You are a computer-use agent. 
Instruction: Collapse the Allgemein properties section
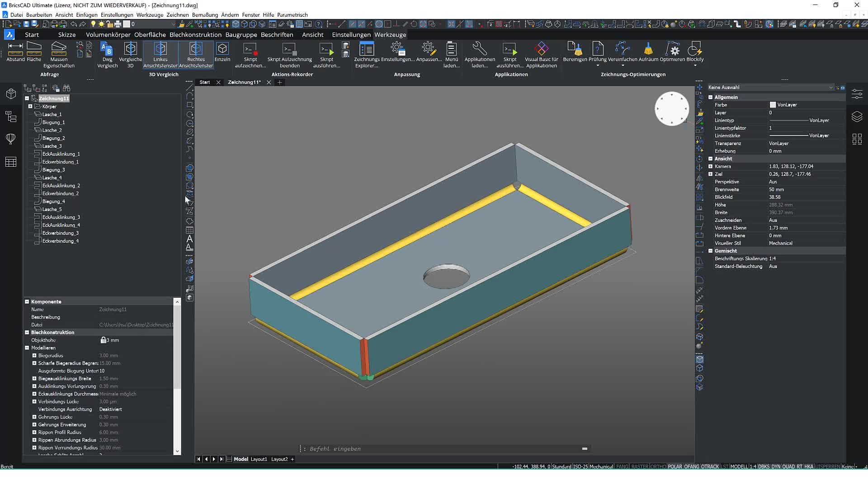click(x=710, y=97)
